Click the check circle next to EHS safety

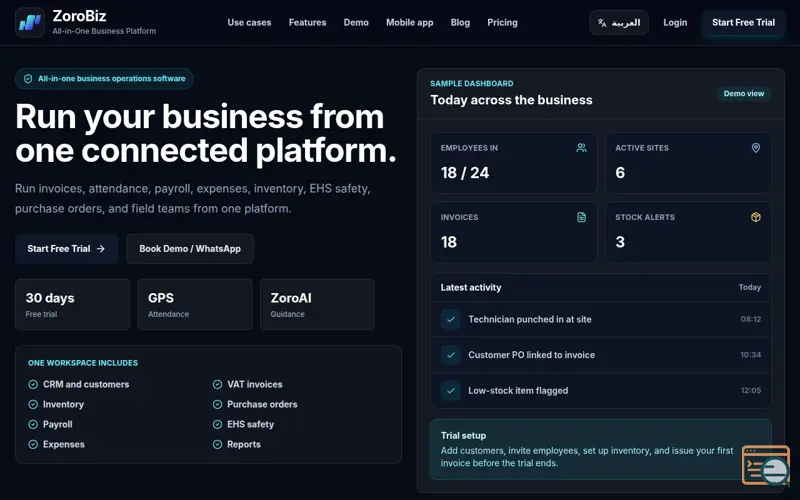217,424
